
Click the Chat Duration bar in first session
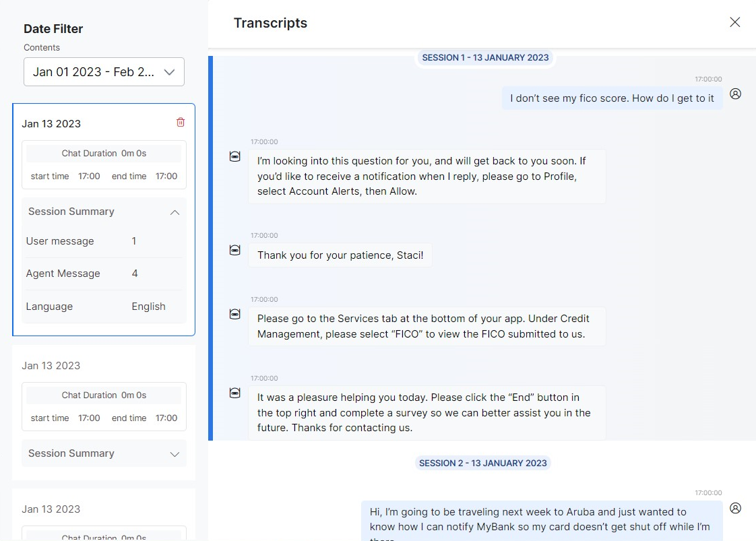point(104,154)
